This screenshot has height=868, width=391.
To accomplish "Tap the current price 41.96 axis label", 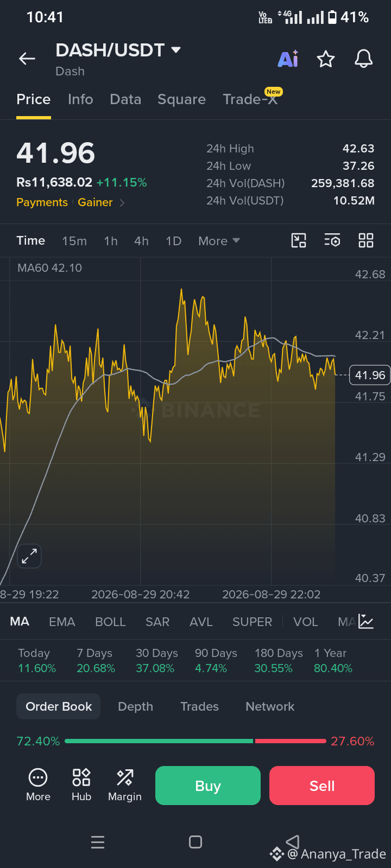I will [x=370, y=375].
